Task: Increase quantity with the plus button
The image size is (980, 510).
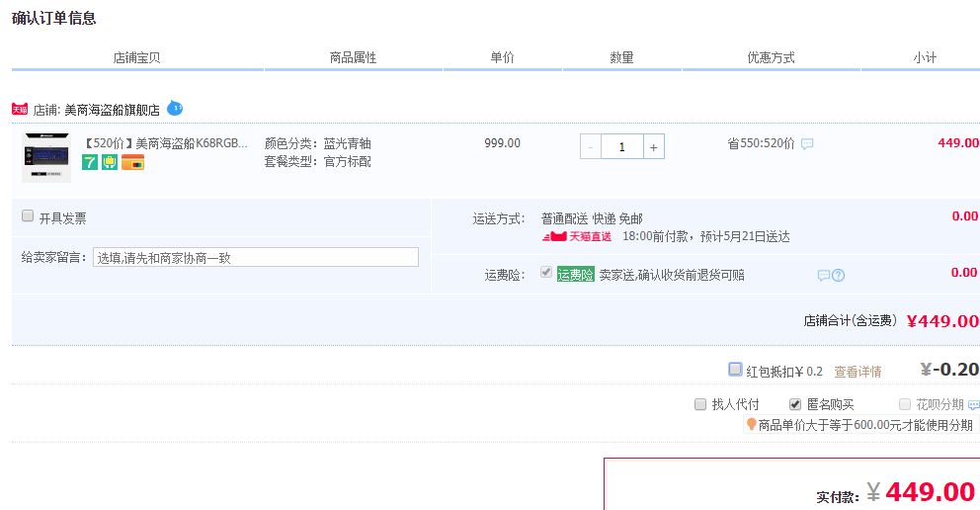Action: (x=654, y=147)
